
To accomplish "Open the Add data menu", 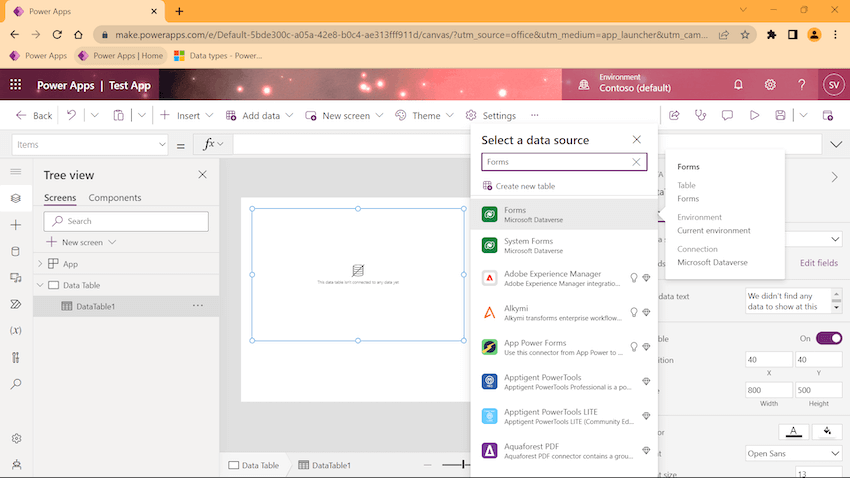I will 259,115.
